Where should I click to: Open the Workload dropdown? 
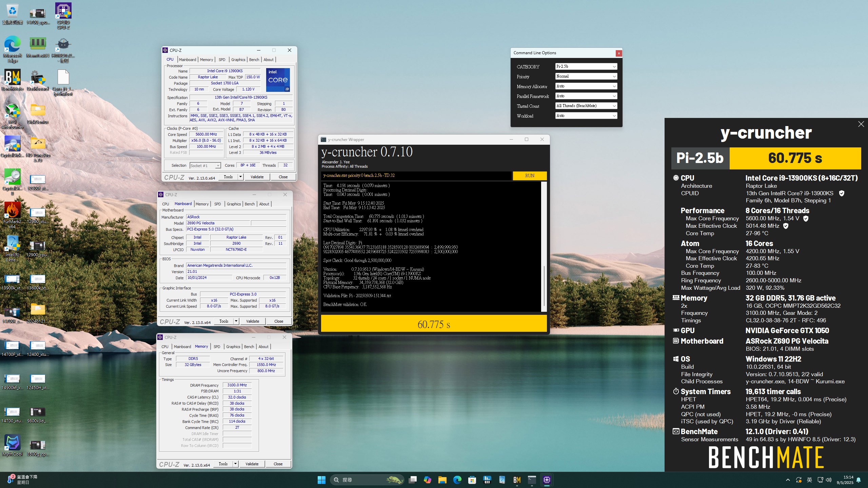pyautogui.click(x=586, y=116)
